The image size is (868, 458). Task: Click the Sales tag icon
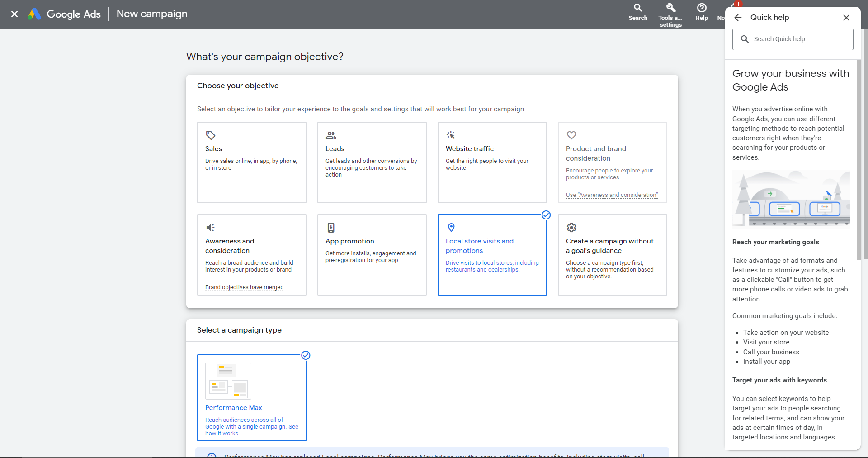(x=211, y=135)
